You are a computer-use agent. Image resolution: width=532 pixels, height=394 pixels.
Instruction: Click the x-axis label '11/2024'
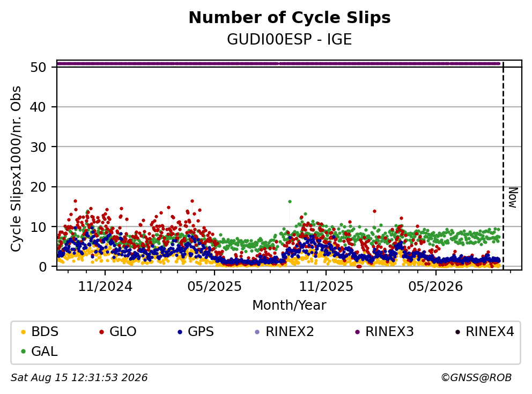point(105,287)
